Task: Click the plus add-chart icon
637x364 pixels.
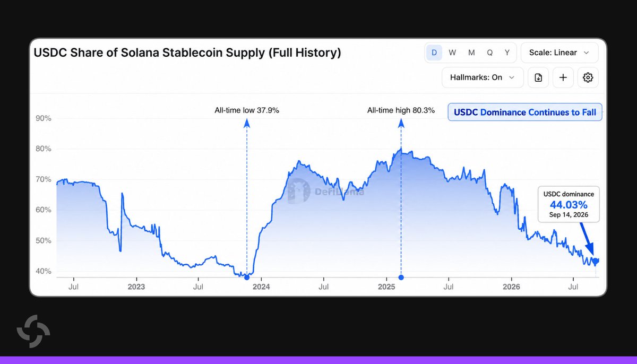Action: point(563,77)
